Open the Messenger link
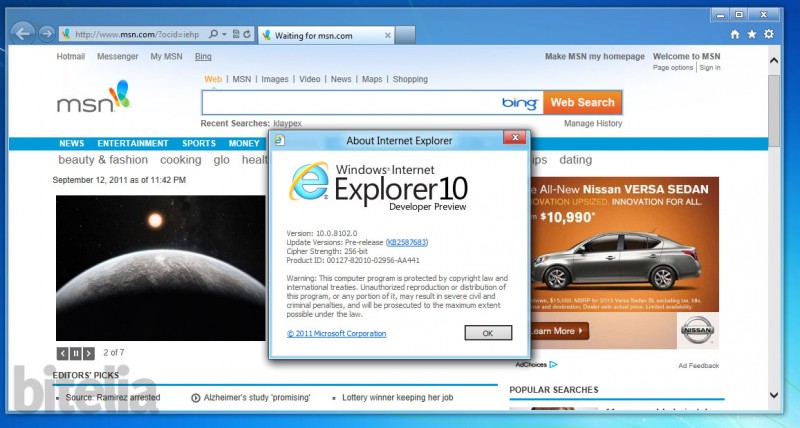The width and height of the screenshot is (800, 428). pyautogui.click(x=117, y=56)
